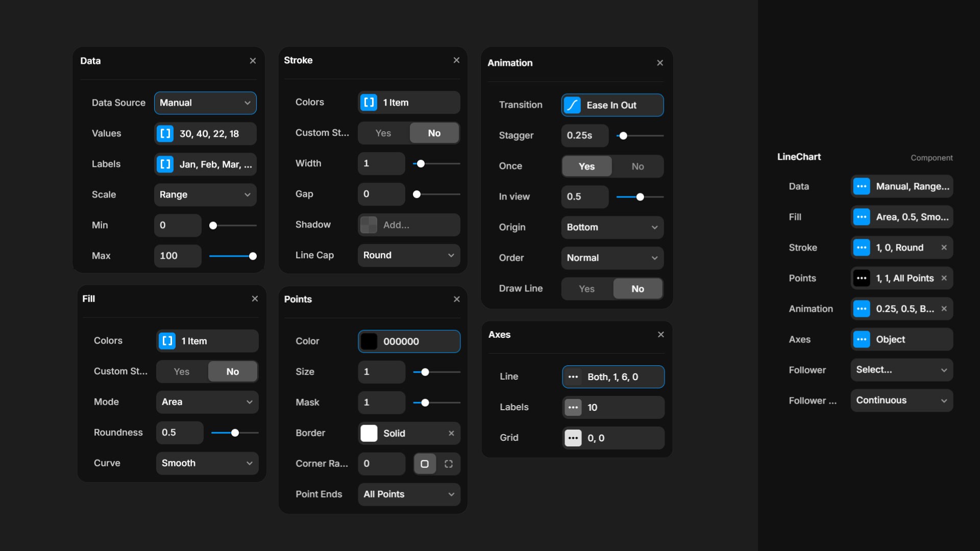The width and height of the screenshot is (980, 551).
Task: Set Once to No in Animation
Action: point(638,166)
